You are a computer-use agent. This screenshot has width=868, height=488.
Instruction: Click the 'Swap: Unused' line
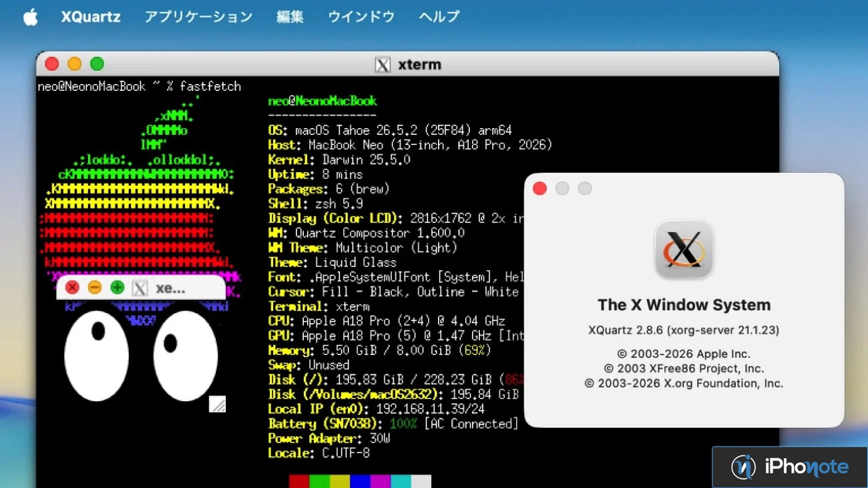[x=309, y=365]
